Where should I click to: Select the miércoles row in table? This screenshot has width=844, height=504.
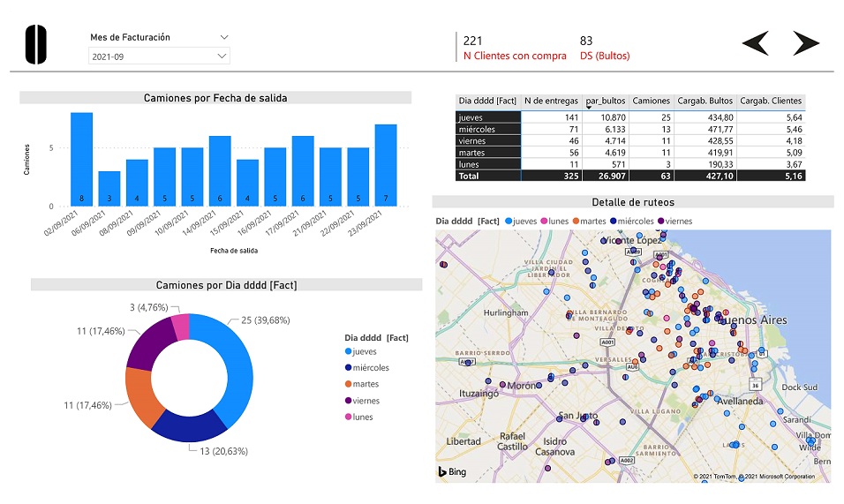[630, 129]
